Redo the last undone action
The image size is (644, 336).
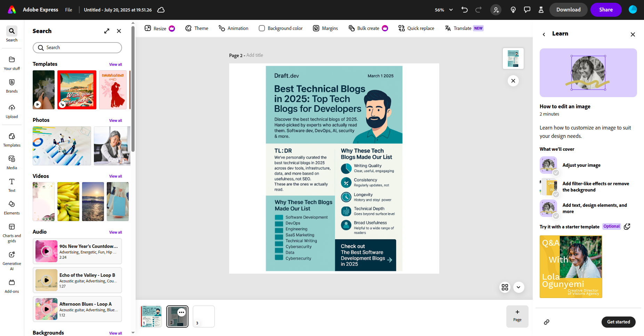478,10
